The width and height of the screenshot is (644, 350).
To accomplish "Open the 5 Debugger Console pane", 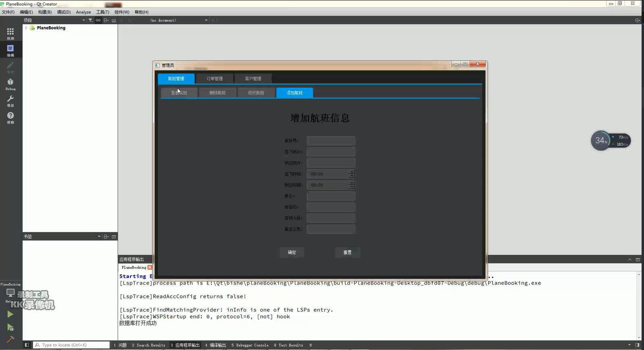I will [x=250, y=345].
